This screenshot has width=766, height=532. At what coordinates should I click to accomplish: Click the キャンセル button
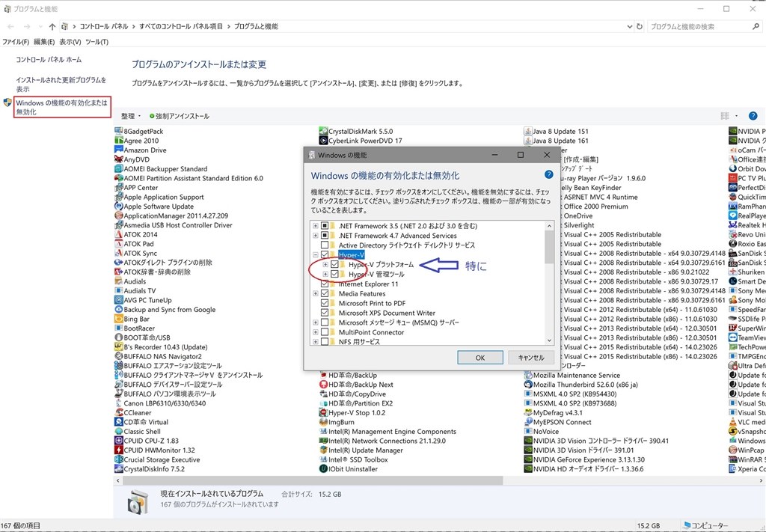coord(531,358)
